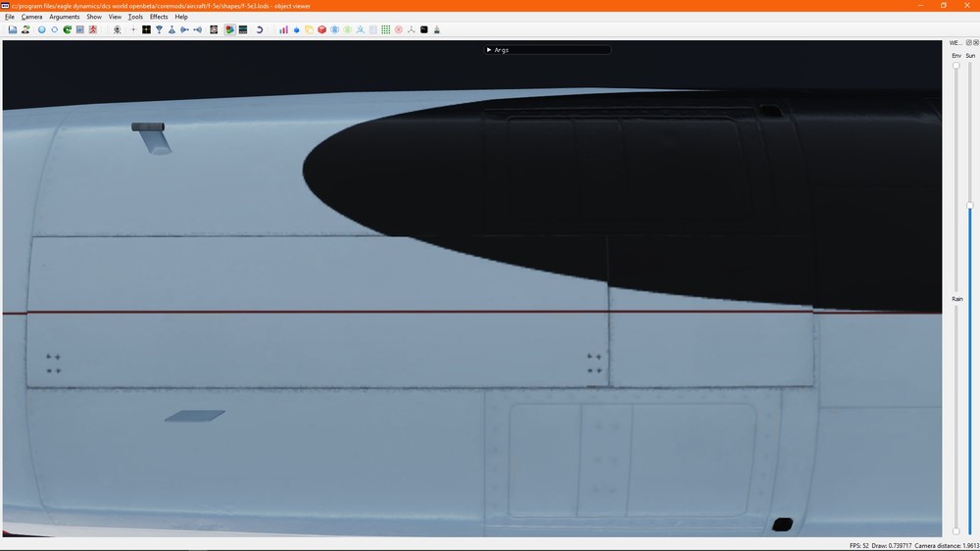Open the Help menu
The image size is (980, 551).
181,17
